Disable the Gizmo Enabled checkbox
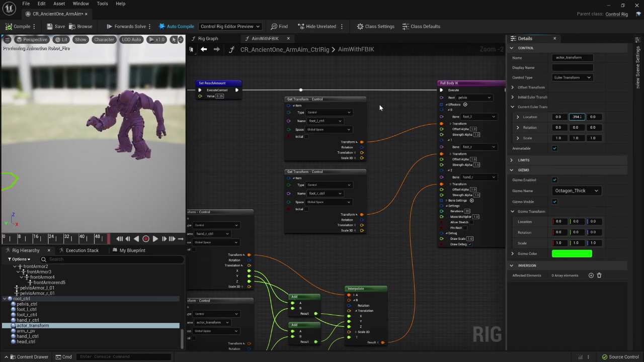The width and height of the screenshot is (644, 362). pos(554,180)
